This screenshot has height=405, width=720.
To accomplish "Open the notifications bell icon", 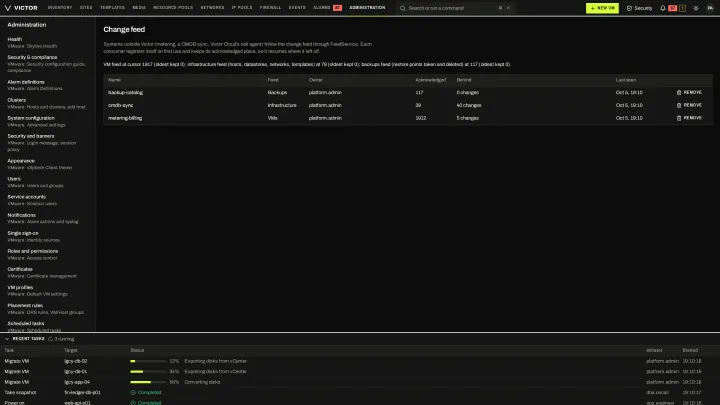I will (663, 8).
